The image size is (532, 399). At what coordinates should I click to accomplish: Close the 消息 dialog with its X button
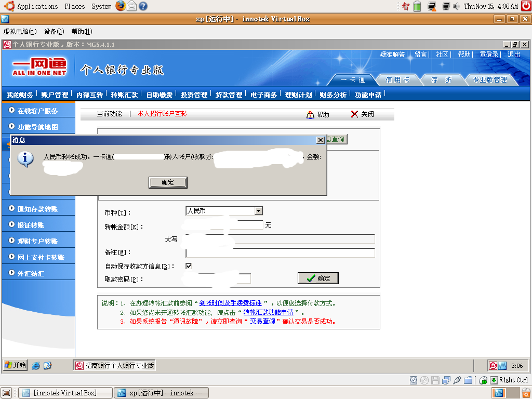320,140
